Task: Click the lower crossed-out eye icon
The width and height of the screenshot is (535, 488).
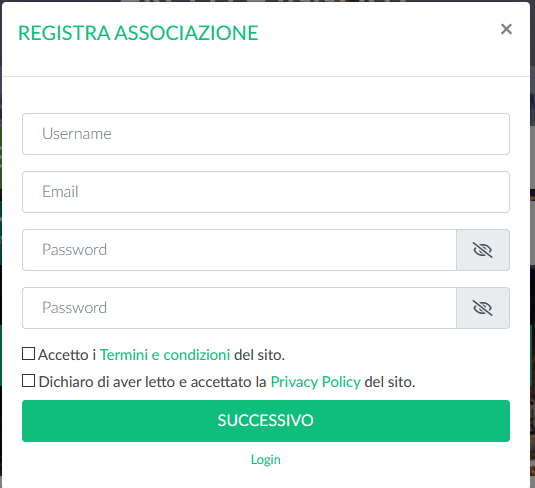Action: point(483,308)
